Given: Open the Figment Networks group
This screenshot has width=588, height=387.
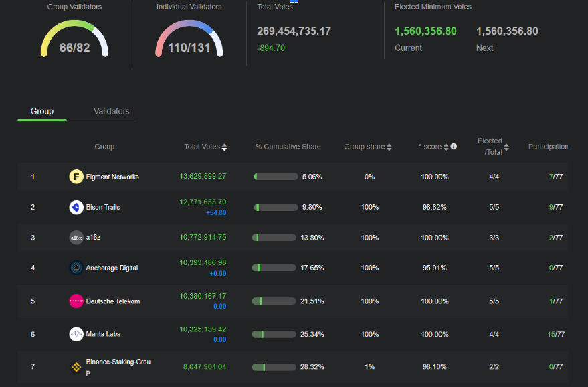Looking at the screenshot, I should [112, 177].
